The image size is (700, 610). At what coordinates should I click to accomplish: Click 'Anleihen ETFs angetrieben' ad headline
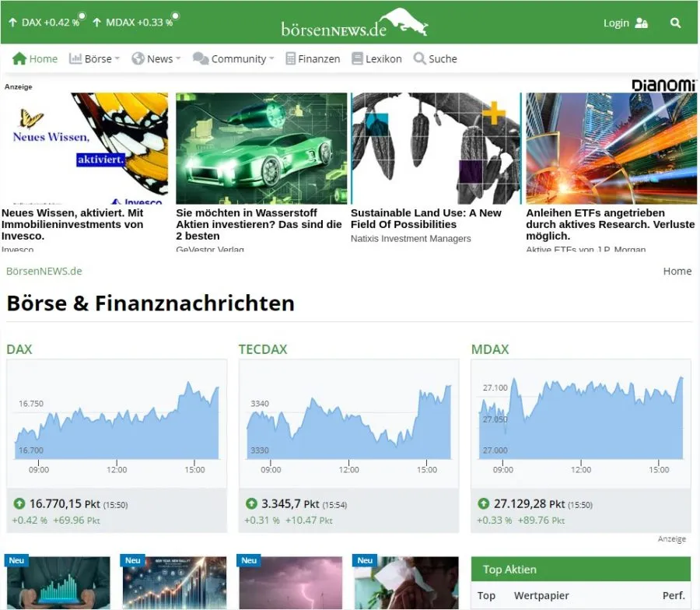[x=611, y=224]
